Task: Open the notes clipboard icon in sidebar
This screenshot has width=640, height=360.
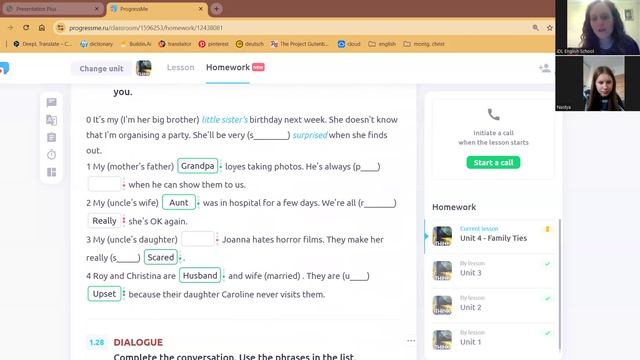Action: point(51,138)
